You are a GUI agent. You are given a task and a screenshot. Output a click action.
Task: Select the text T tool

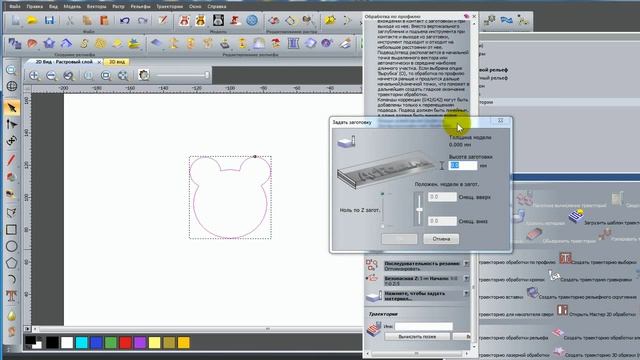[x=11, y=296]
